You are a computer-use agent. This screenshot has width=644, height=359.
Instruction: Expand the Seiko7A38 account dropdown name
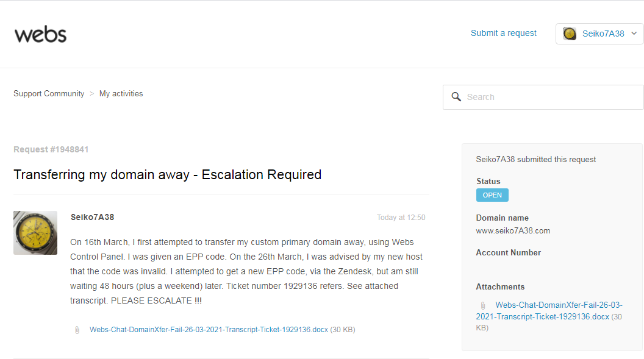[603, 34]
